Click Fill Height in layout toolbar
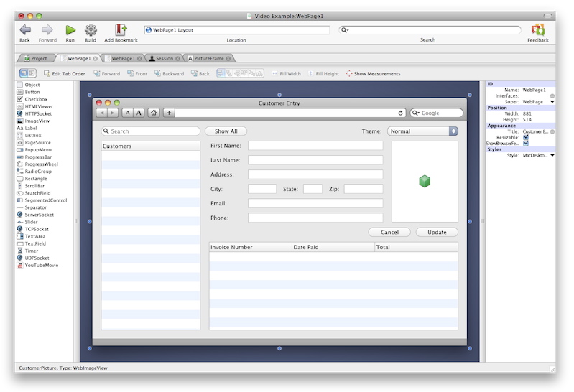 click(323, 73)
